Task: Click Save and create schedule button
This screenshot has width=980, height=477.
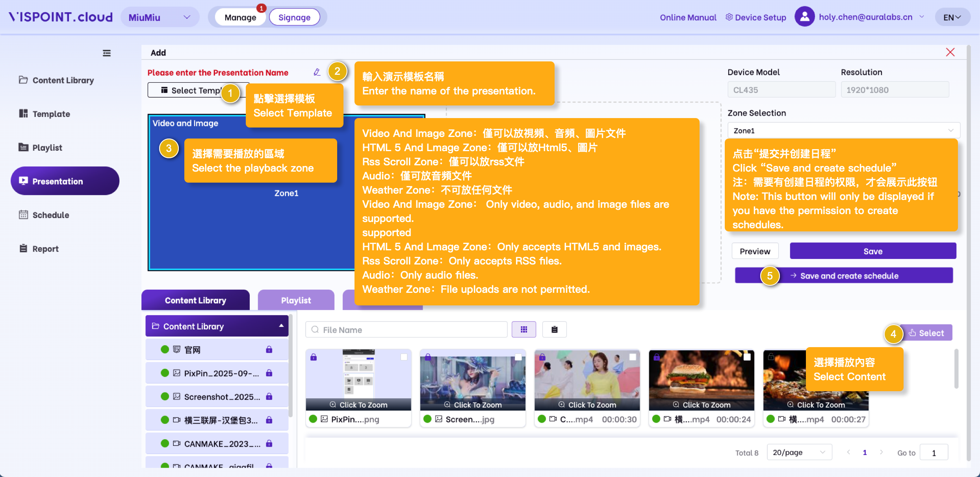Action: (x=849, y=276)
